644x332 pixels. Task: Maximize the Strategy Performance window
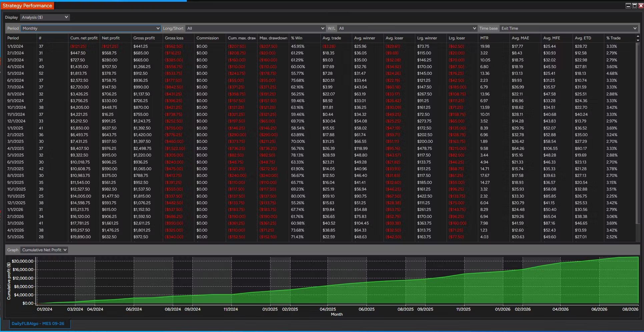(635, 6)
